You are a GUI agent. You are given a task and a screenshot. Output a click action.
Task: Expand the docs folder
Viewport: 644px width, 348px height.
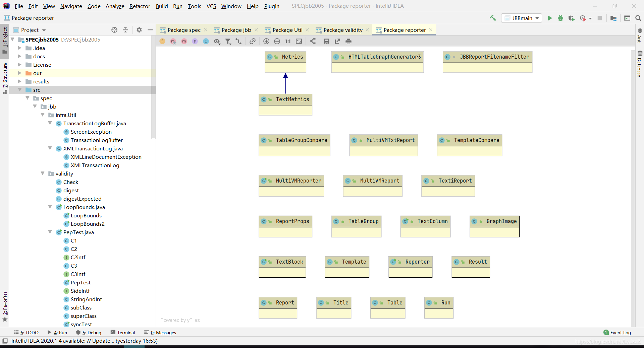(20, 56)
